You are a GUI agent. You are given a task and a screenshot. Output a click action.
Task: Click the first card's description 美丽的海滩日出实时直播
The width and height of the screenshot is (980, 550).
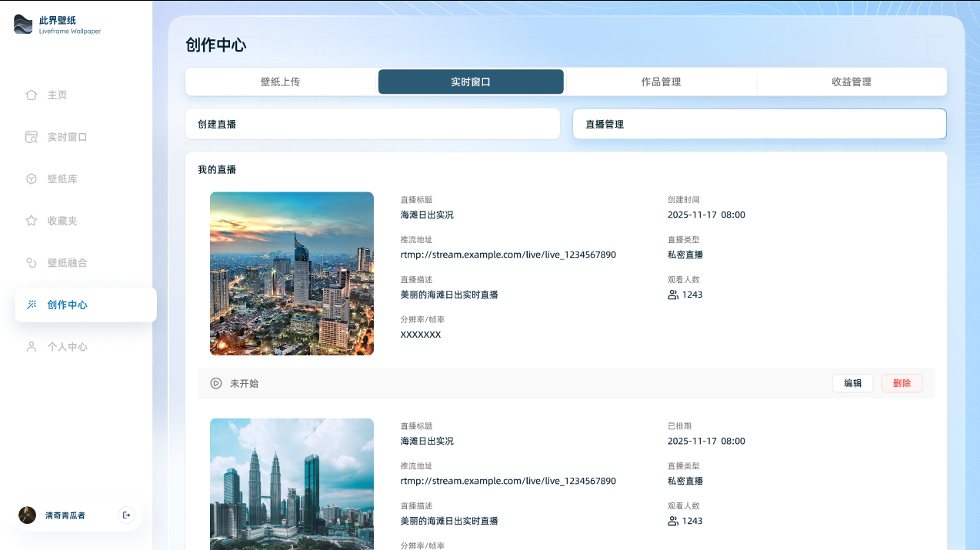coord(449,295)
